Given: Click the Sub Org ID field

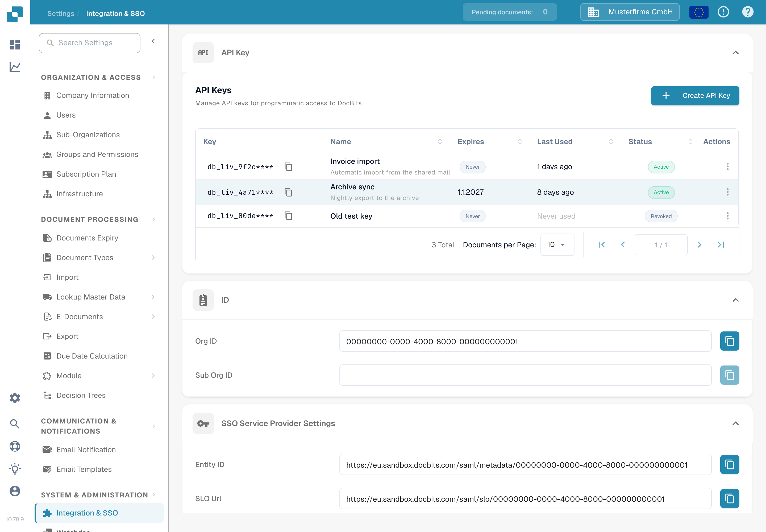Looking at the screenshot, I should pyautogui.click(x=525, y=375).
